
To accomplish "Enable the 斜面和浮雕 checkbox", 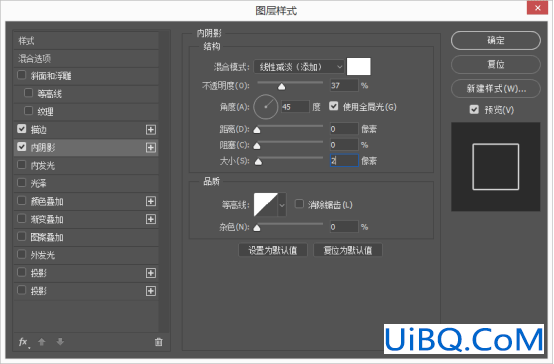I will coord(22,75).
